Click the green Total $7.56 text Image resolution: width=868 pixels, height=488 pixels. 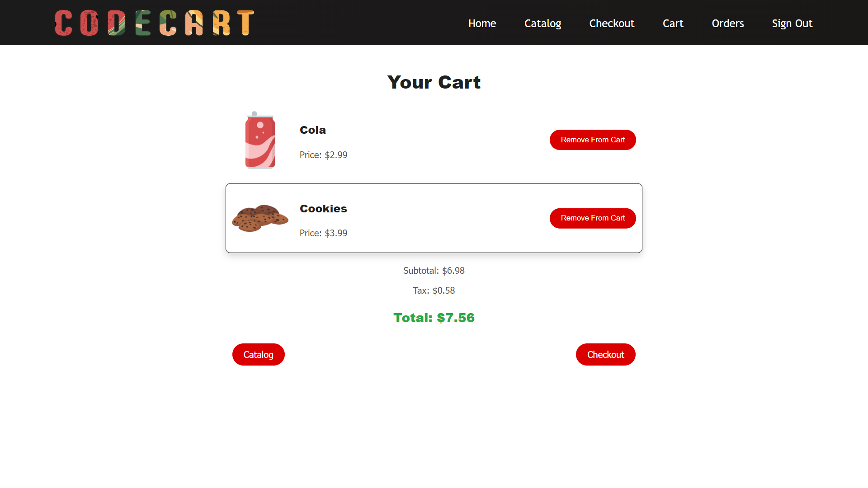click(x=434, y=318)
